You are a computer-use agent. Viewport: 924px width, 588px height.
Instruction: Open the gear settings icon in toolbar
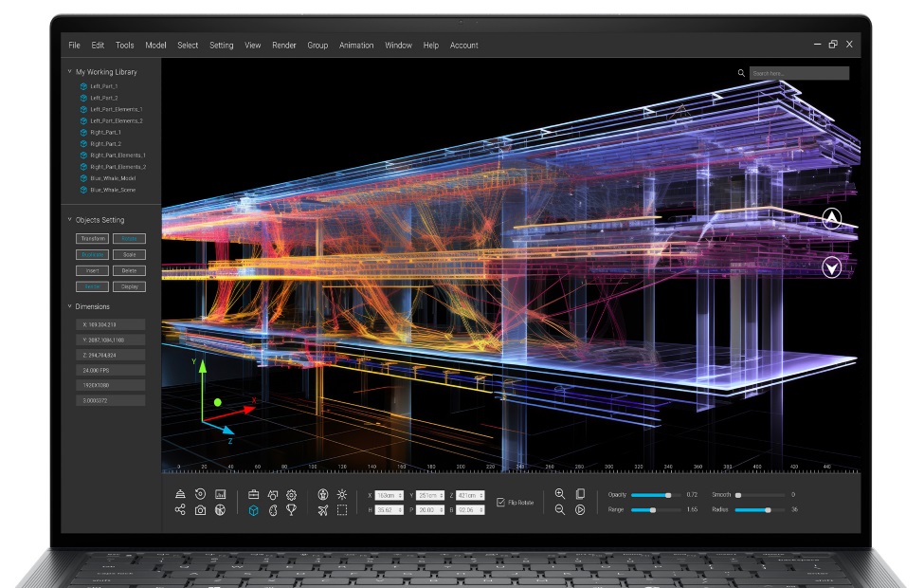pyautogui.click(x=292, y=494)
